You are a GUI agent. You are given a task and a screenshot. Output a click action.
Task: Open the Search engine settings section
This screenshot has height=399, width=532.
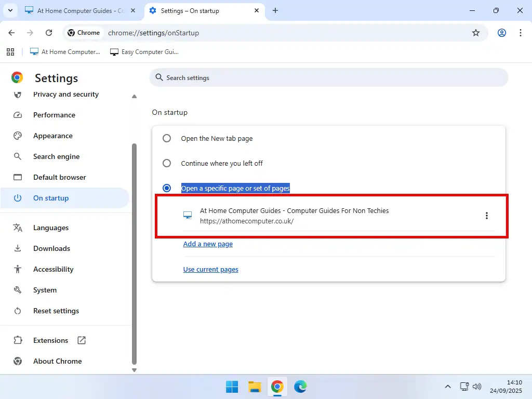pos(56,156)
